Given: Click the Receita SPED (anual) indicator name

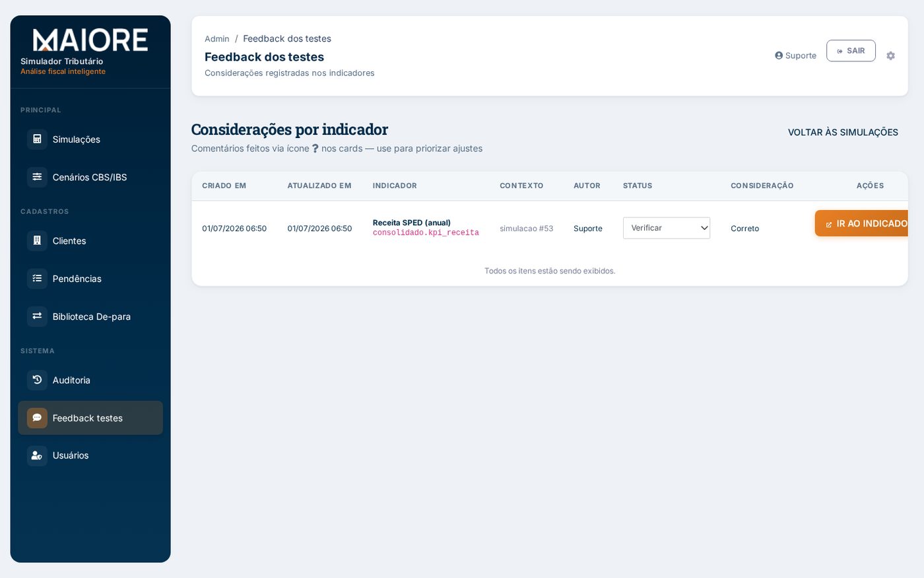Looking at the screenshot, I should tap(412, 223).
